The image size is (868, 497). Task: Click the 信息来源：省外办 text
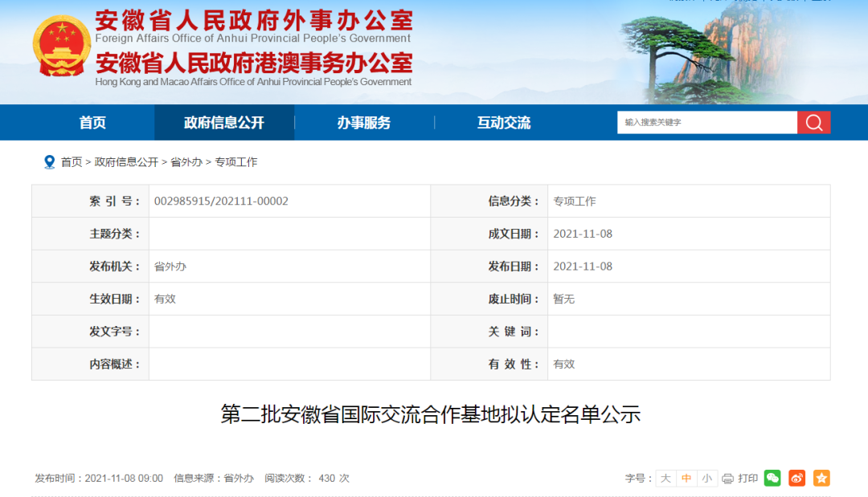click(214, 479)
